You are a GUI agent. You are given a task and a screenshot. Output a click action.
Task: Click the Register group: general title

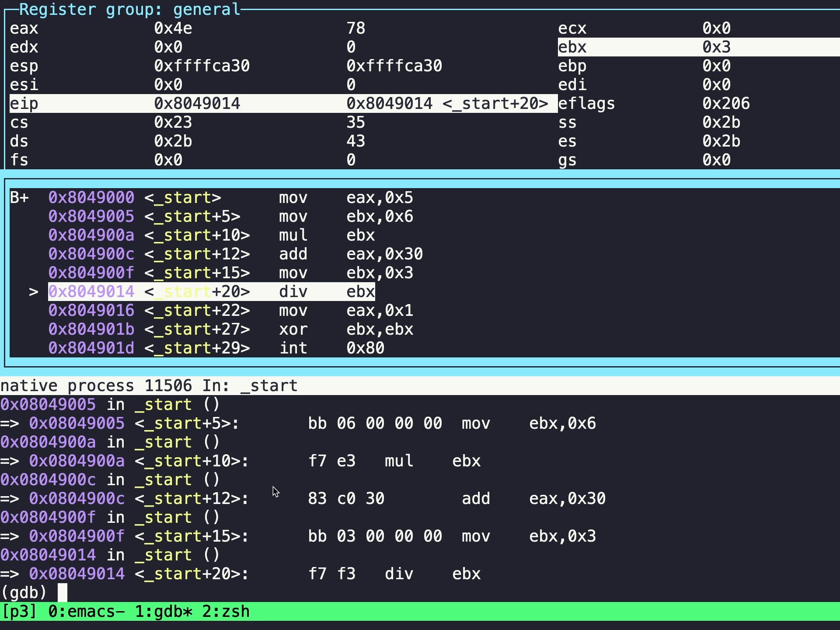coord(129,9)
